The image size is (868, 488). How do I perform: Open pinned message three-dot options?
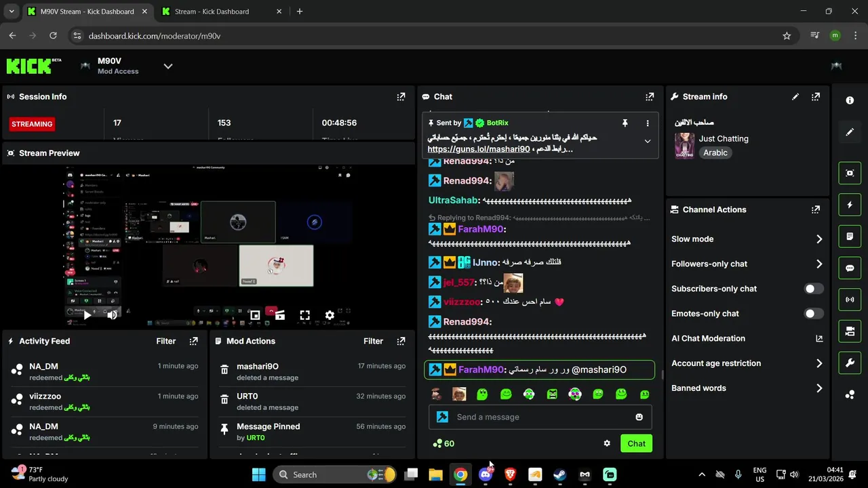click(x=647, y=123)
